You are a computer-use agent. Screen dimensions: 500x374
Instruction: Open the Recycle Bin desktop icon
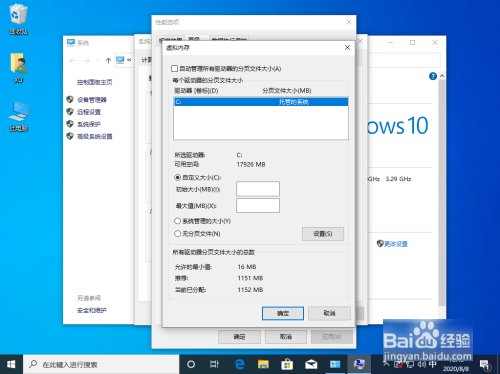click(x=18, y=18)
